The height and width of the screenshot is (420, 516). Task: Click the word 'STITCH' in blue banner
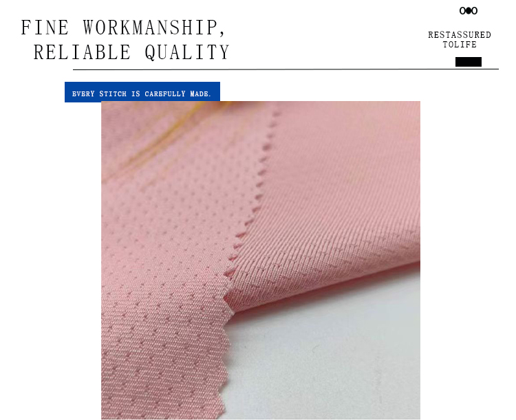113,93
